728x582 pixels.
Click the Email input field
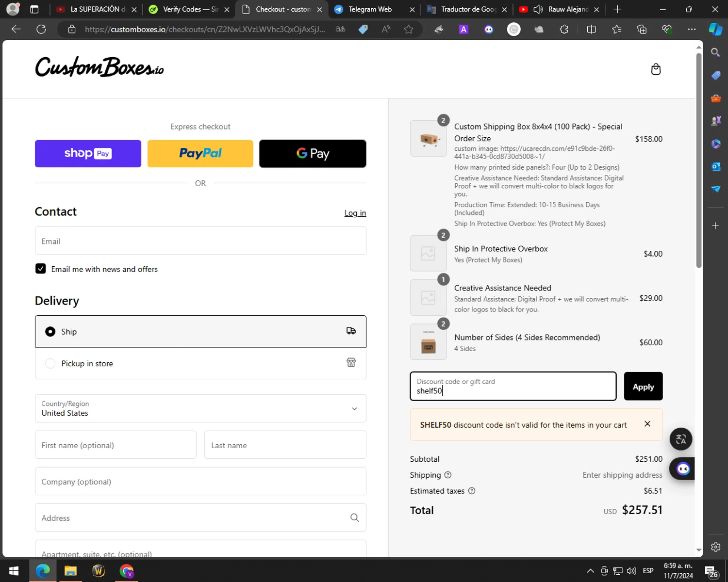(x=200, y=241)
